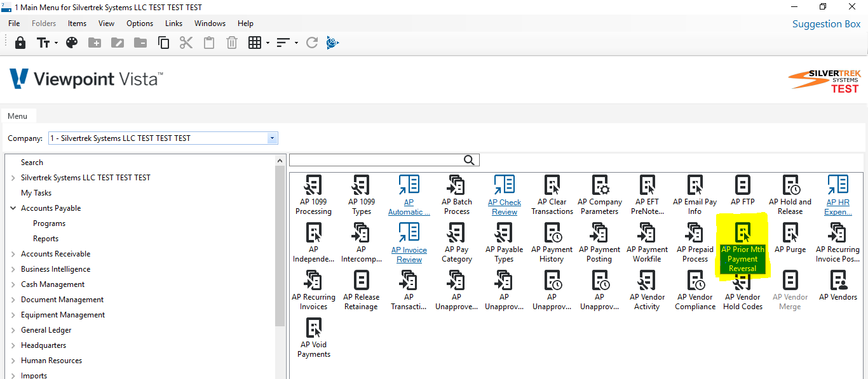Viewport: 868px width, 379px height.
Task: Expand the Human Resources folder
Action: tap(13, 361)
